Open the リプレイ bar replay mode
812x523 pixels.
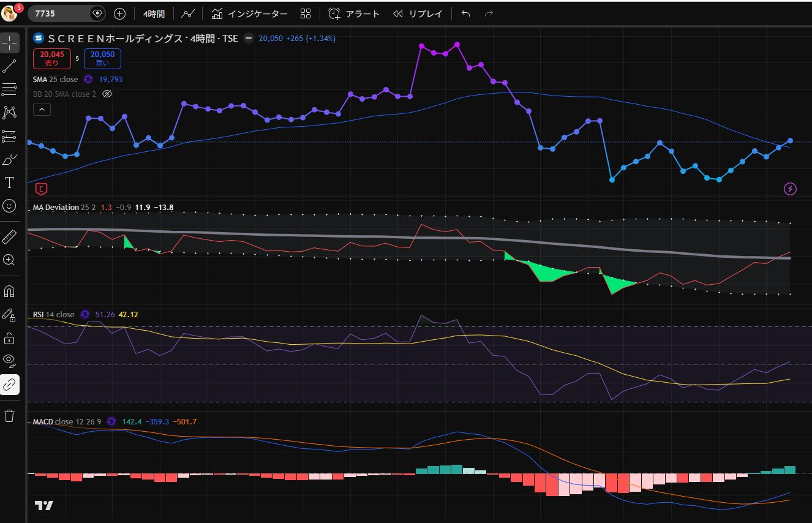tap(418, 13)
